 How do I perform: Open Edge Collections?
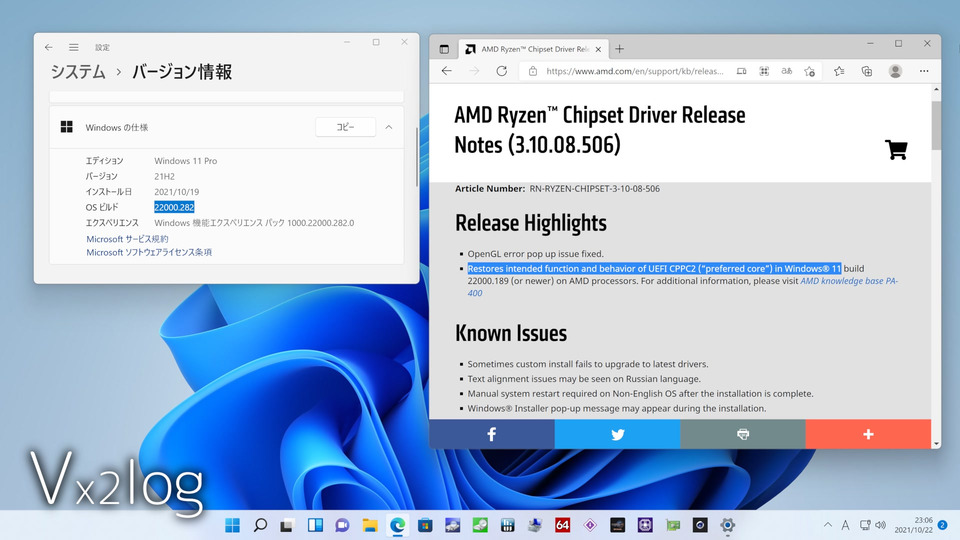click(x=867, y=71)
